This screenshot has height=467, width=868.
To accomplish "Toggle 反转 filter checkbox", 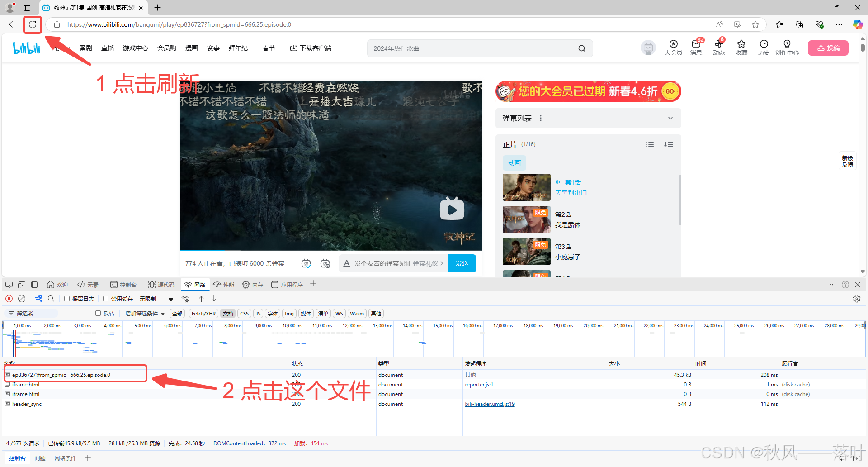I will tap(98, 313).
